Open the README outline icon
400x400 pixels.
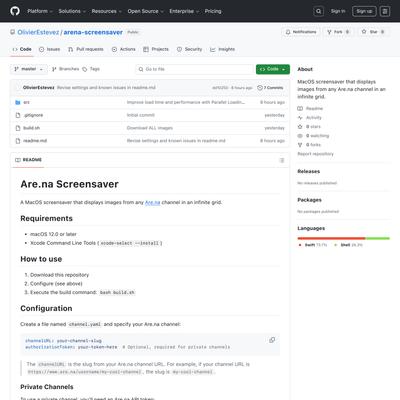[282, 160]
